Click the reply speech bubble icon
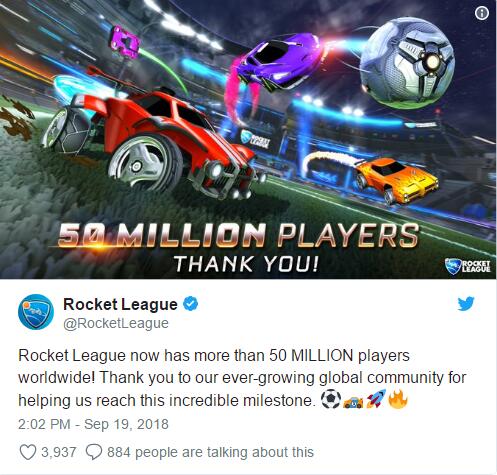 [94, 452]
